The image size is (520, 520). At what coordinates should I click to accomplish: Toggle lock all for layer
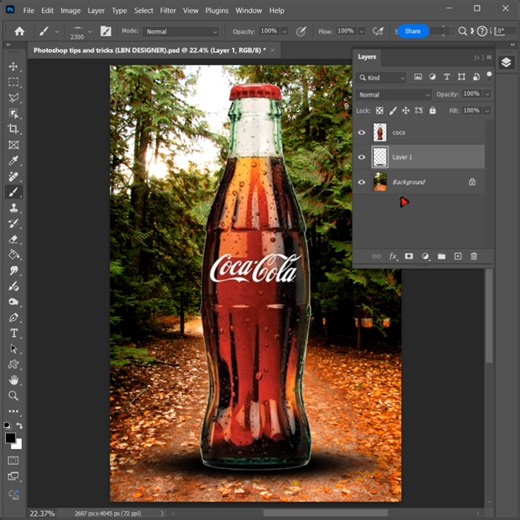pos(432,110)
